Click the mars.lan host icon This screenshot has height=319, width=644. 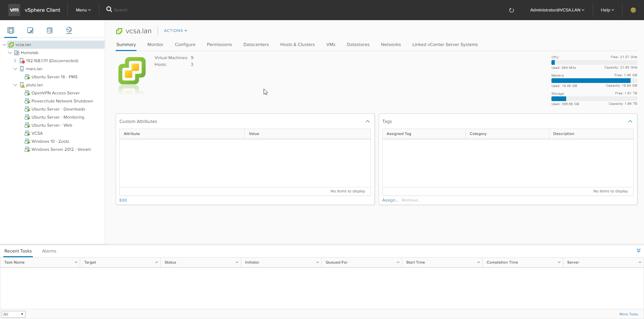click(x=22, y=69)
